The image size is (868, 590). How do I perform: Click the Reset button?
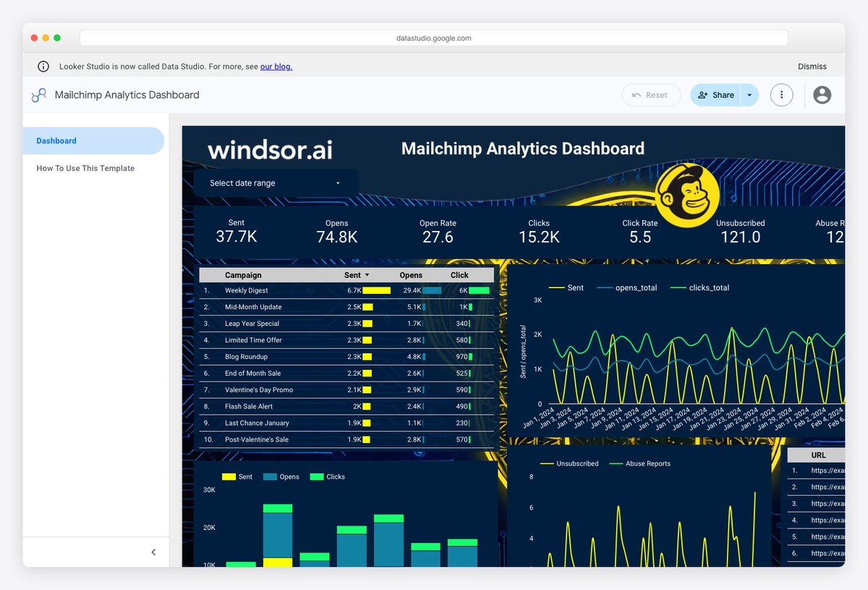tap(651, 95)
